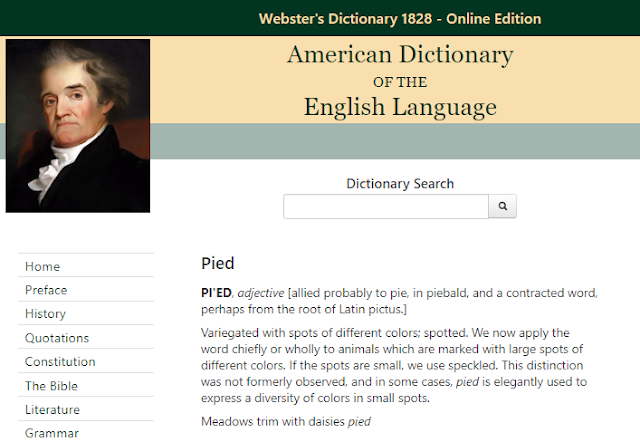The width and height of the screenshot is (640, 442).
Task: Select the Grammar sidebar item
Action: coord(86,433)
